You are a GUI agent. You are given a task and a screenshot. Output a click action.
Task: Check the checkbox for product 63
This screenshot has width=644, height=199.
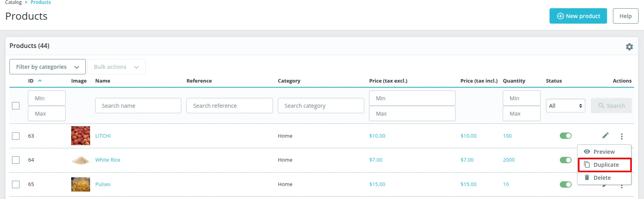pos(16,136)
